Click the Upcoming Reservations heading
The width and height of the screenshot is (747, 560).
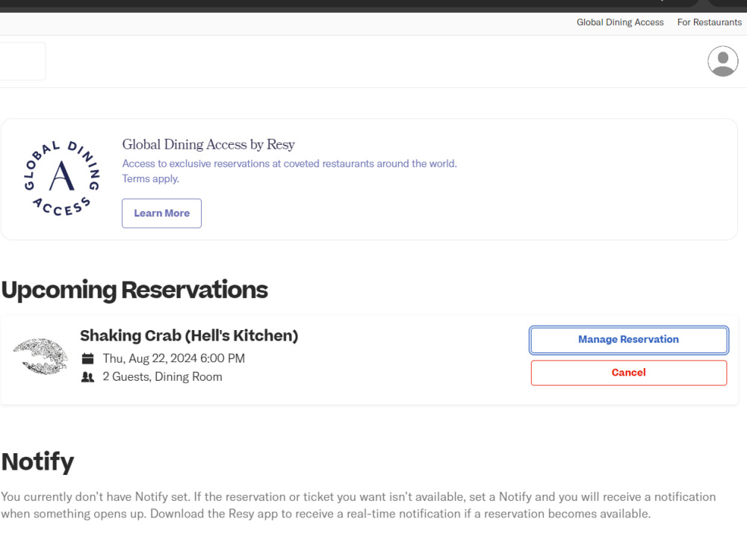pyautogui.click(x=134, y=290)
